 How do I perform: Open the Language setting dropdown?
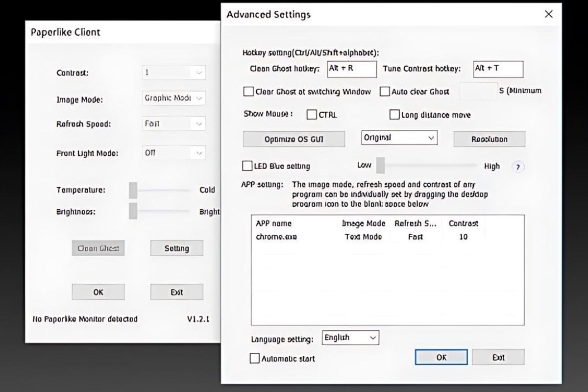pos(350,338)
